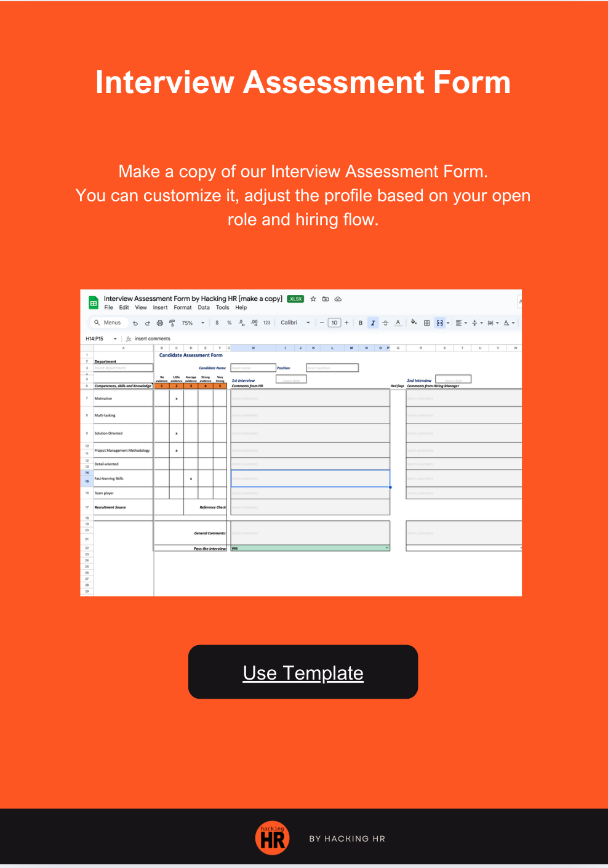Click the Borders icon

point(426,322)
